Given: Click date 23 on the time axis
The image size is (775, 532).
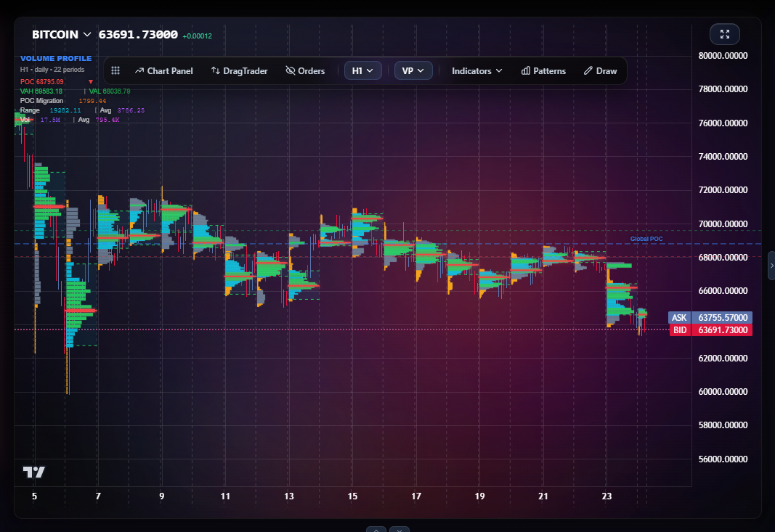Looking at the screenshot, I should [x=607, y=496].
